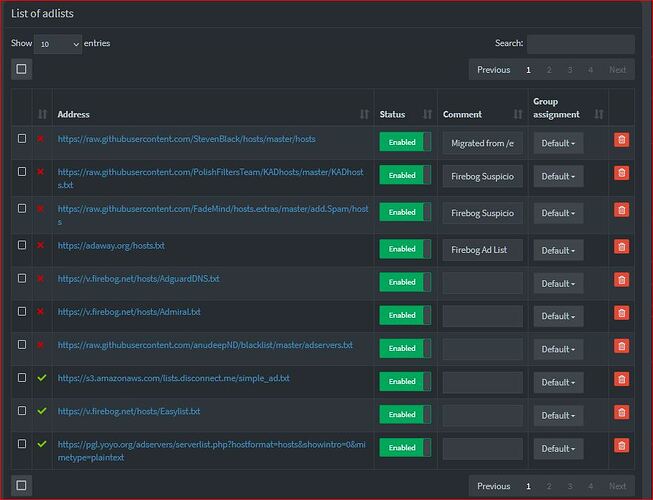Screen dimensions: 653x500
Task: Open Default group dropdown for pgl.yoyo.org row
Action: coord(558,449)
